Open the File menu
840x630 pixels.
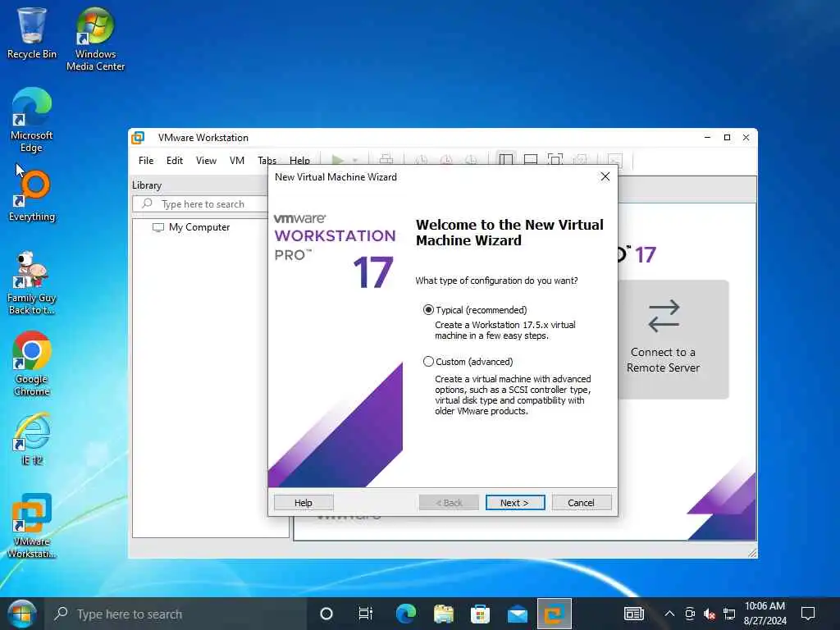pos(146,160)
